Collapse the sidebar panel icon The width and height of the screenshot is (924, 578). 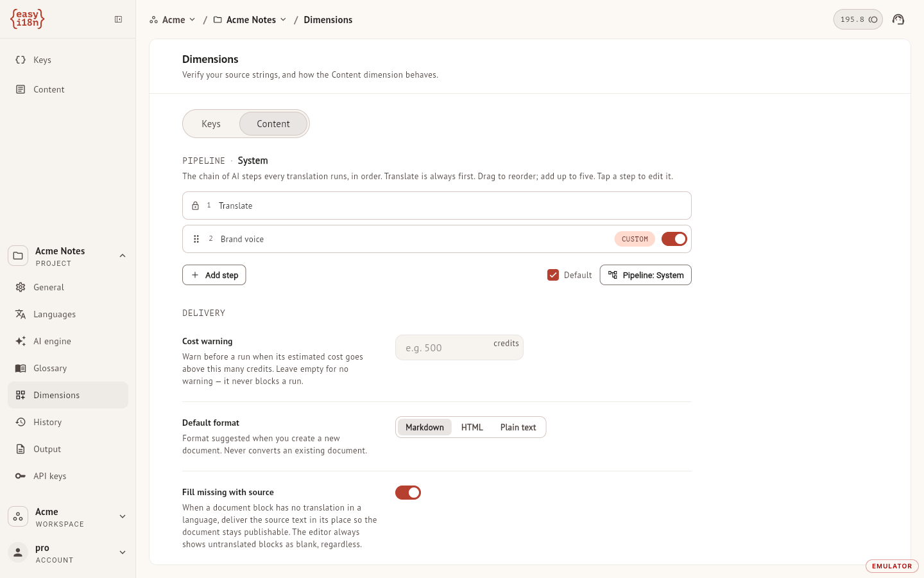(x=119, y=19)
